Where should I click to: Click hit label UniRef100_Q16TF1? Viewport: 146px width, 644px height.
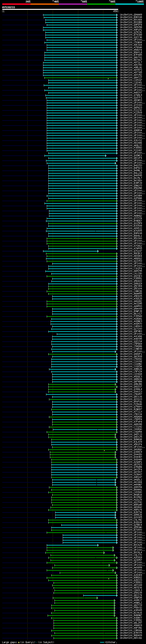[131, 98]
